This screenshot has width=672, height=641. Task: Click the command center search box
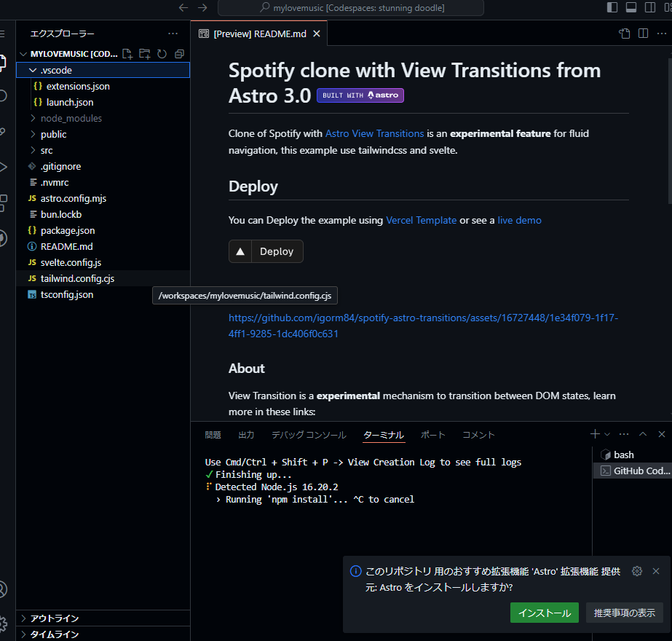pos(351,8)
